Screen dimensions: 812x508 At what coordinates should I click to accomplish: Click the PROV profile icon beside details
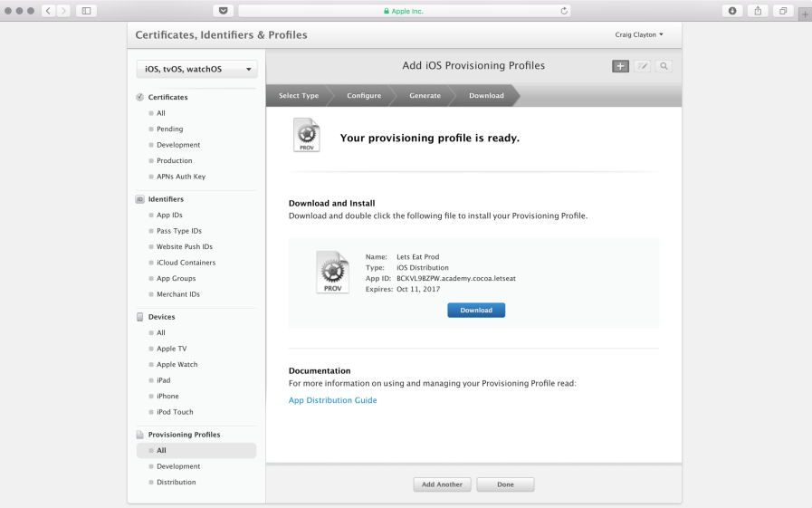click(332, 273)
